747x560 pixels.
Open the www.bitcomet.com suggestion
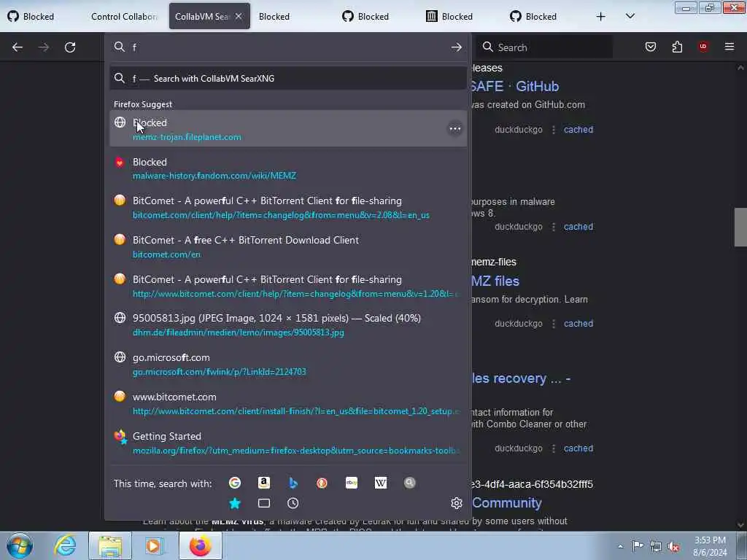click(x=288, y=404)
